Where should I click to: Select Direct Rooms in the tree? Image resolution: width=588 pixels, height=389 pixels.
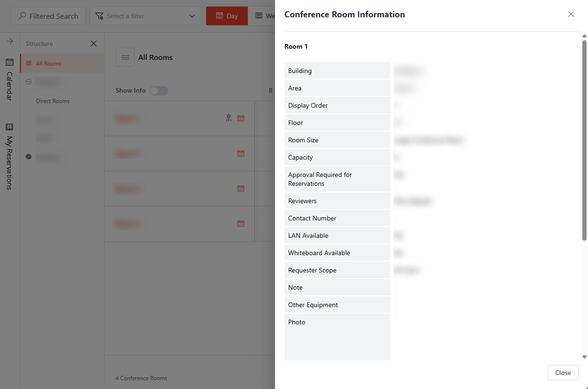(52, 101)
